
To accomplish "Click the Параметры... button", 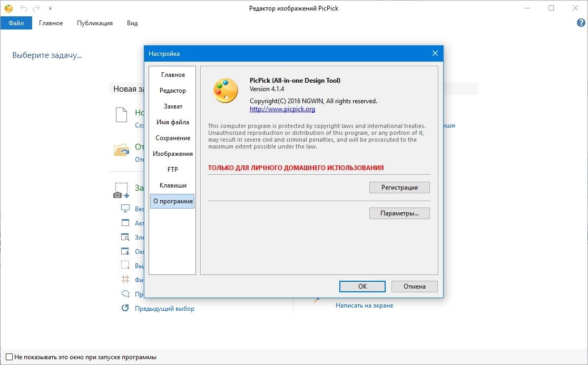I will pos(399,213).
